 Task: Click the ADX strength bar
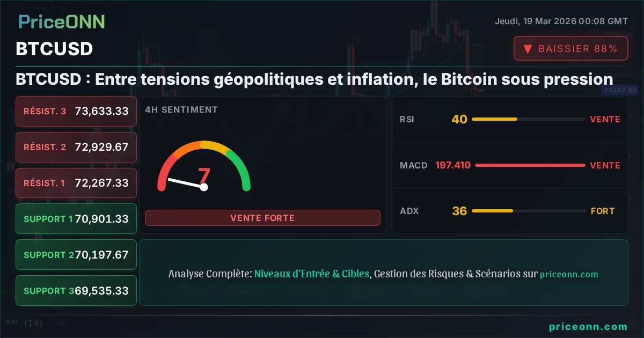click(492, 211)
